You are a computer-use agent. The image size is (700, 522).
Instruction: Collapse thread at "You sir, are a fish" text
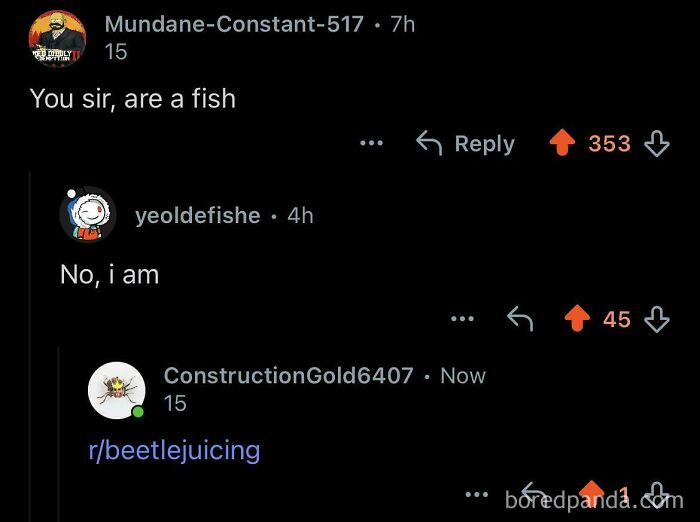(x=133, y=98)
